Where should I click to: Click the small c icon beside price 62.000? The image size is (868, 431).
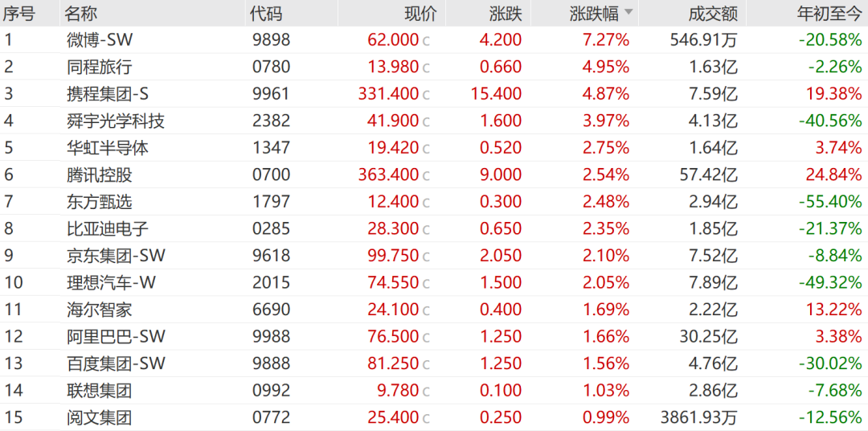pyautogui.click(x=426, y=40)
